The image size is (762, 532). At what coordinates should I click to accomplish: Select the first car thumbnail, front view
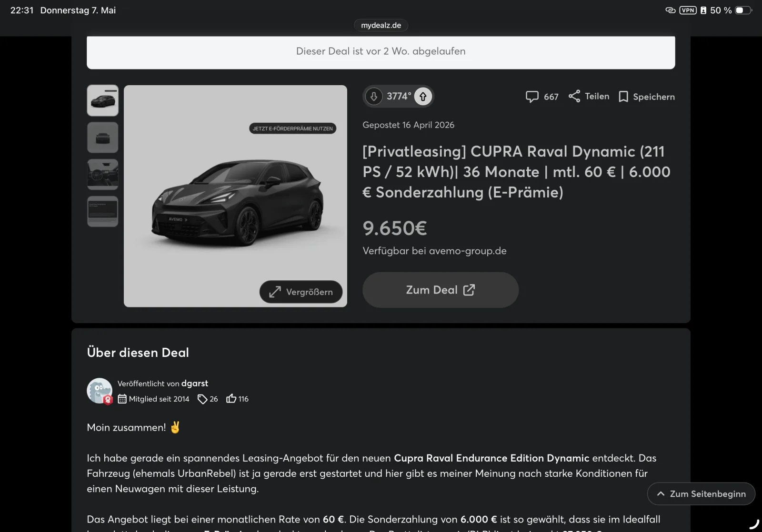pos(103,100)
